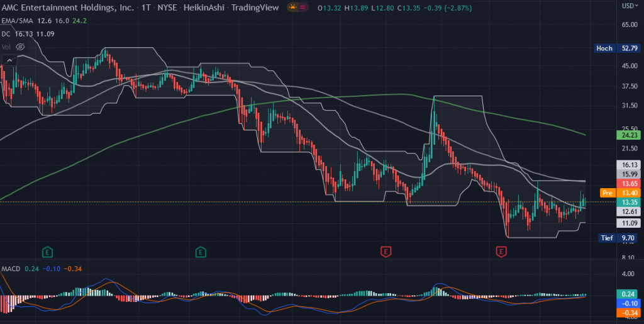
Task: Click the AMC Entertainment Holdings, Inc. title
Action: 67,8
